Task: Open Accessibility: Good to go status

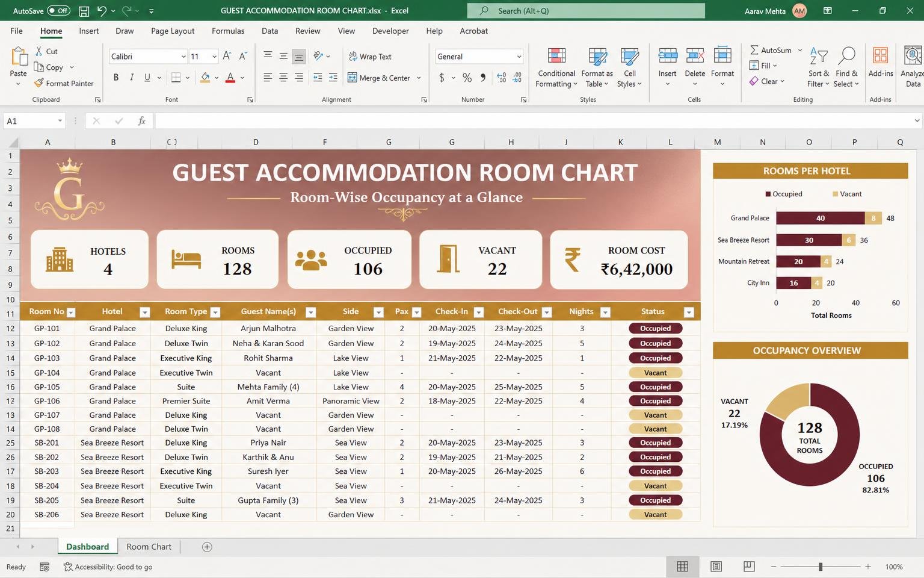Action: 108,567
